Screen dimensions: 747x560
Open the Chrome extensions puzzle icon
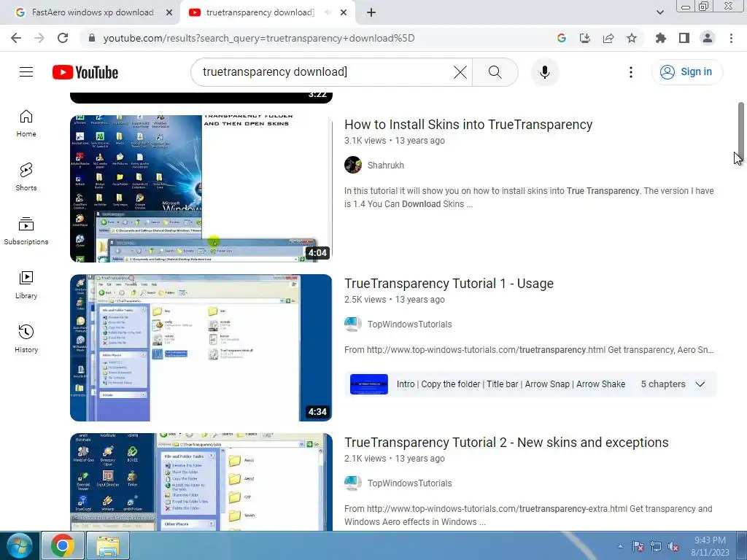coord(660,38)
